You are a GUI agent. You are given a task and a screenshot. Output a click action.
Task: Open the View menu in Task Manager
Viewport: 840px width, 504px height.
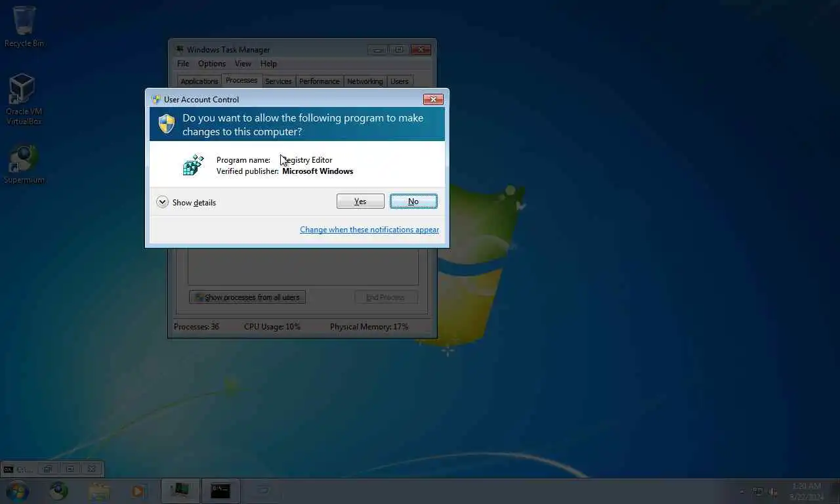pos(243,64)
